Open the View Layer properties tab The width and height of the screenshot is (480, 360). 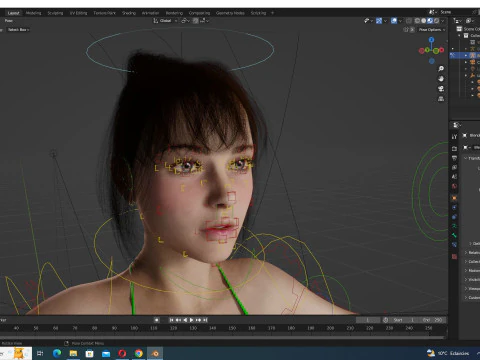coord(454,167)
